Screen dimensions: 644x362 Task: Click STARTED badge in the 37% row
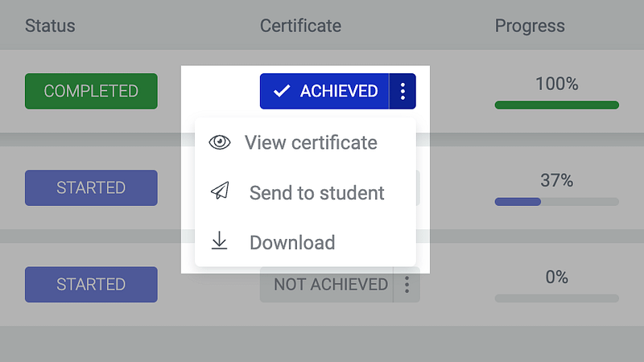click(91, 188)
